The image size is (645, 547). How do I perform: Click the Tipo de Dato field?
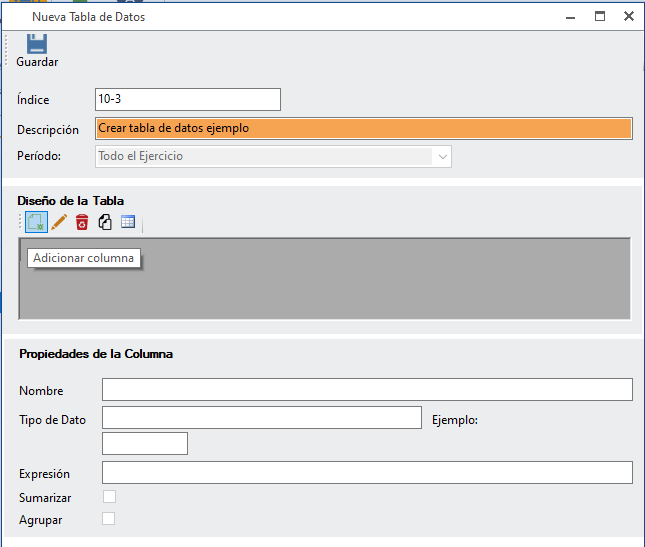pyautogui.click(x=261, y=417)
